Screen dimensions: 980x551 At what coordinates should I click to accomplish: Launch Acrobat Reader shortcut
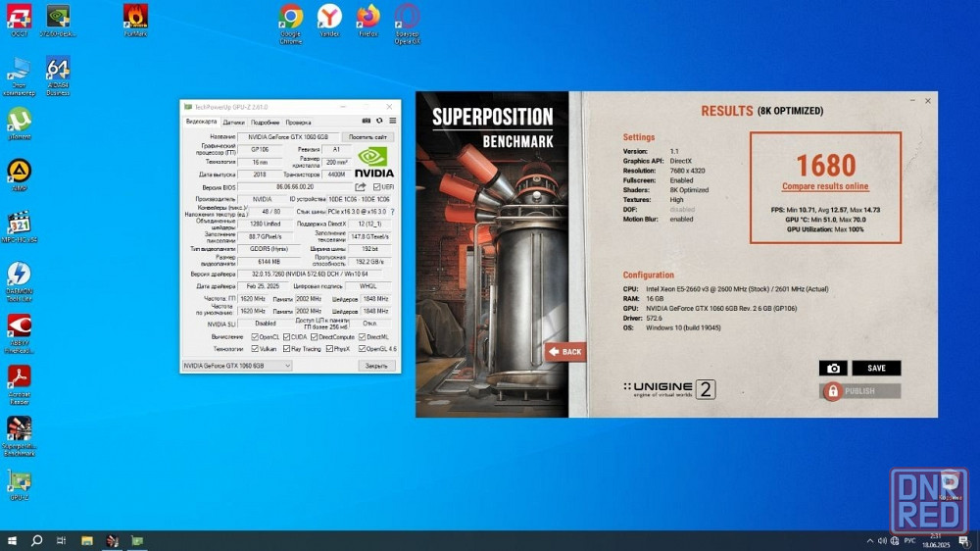19,384
